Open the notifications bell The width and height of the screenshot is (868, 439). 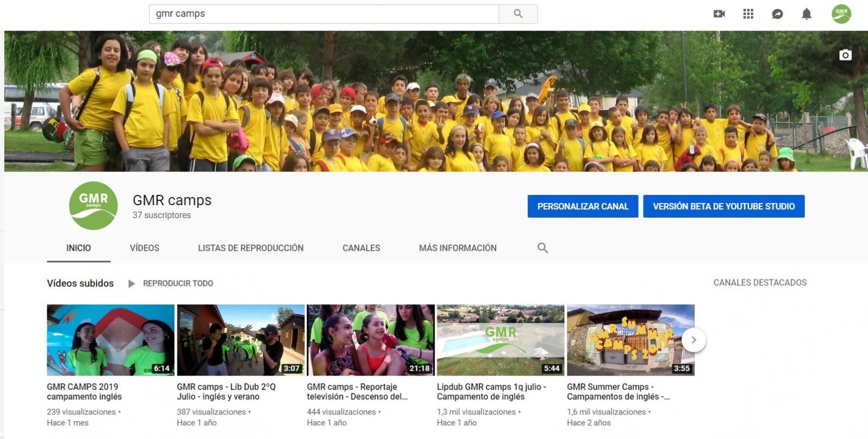(807, 14)
